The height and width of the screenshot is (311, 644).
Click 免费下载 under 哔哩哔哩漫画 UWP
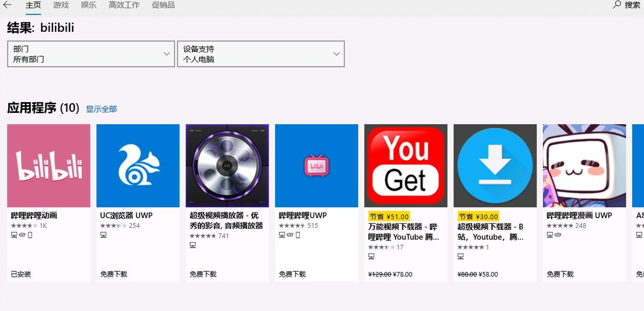[x=560, y=274]
